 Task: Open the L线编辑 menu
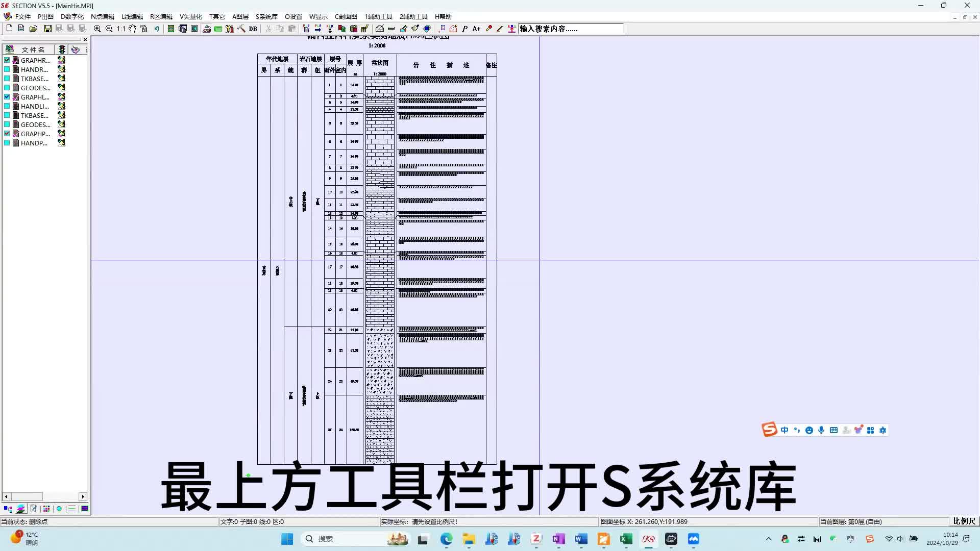pyautogui.click(x=132, y=17)
